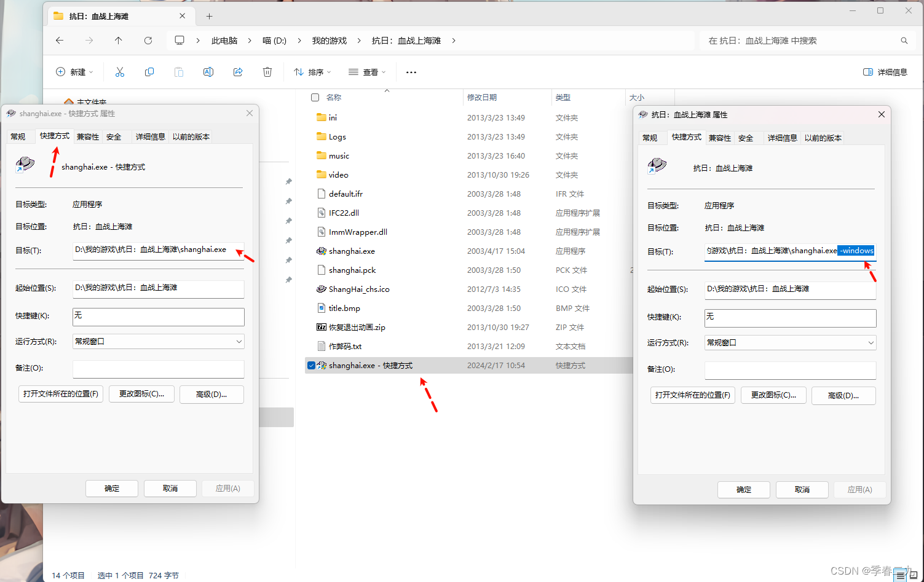The width and height of the screenshot is (924, 582).
Task: Expand chevron after 喵 (D:) breadcrumb
Action: coord(299,41)
